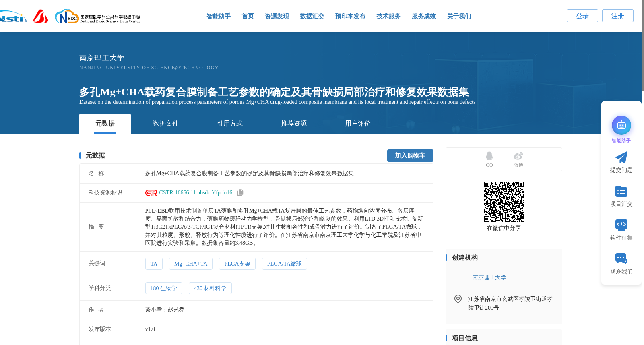Open 智能助手 in the top navigation

tap(218, 16)
